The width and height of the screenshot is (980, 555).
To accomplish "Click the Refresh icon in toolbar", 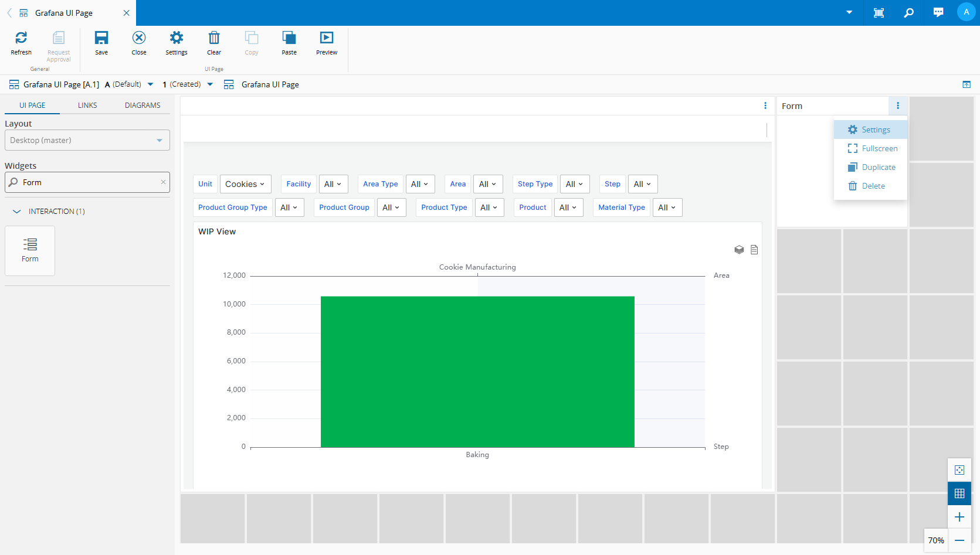I will pos(21,39).
